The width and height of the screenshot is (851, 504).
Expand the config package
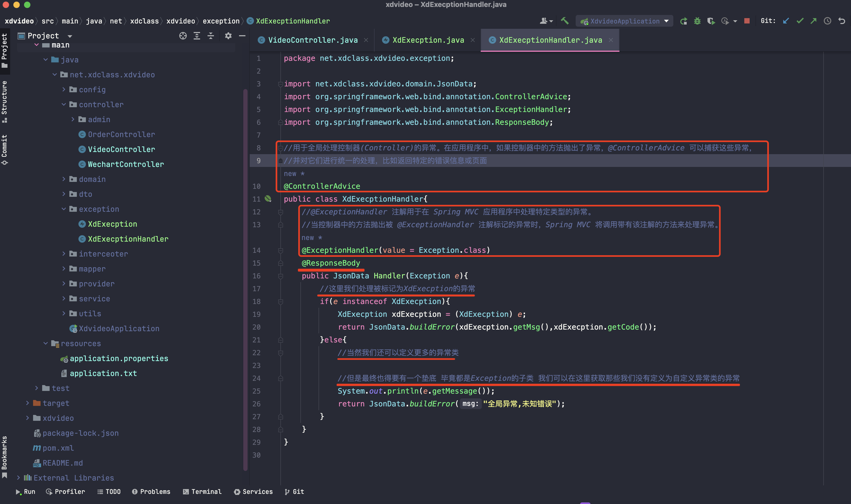click(63, 89)
